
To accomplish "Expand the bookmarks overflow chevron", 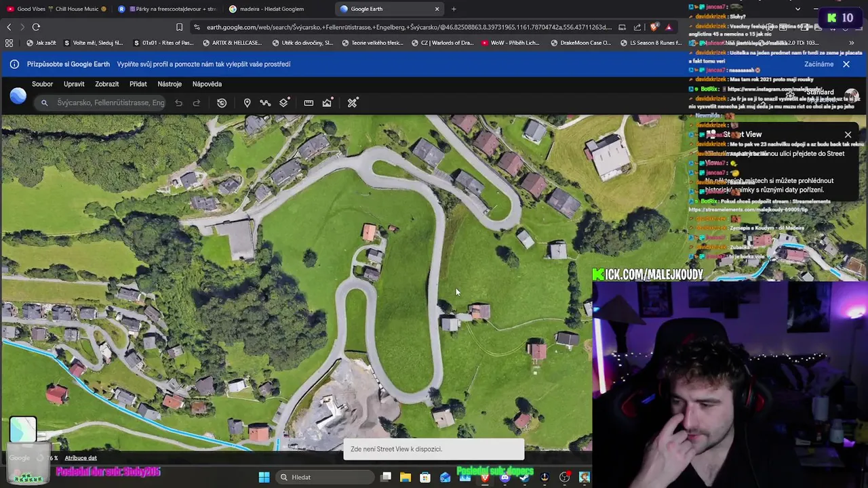I will pyautogui.click(x=852, y=43).
